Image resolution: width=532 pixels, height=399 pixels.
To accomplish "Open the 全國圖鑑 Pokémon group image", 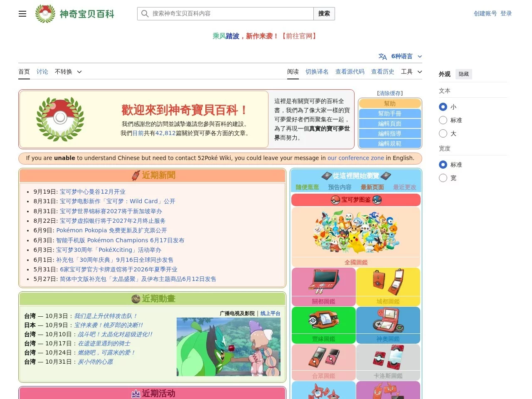I will 356,232.
